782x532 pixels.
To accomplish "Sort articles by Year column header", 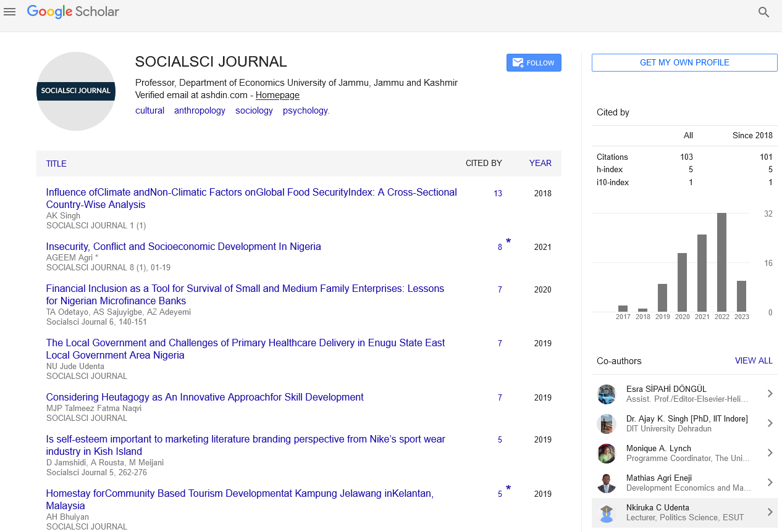I will pos(540,164).
